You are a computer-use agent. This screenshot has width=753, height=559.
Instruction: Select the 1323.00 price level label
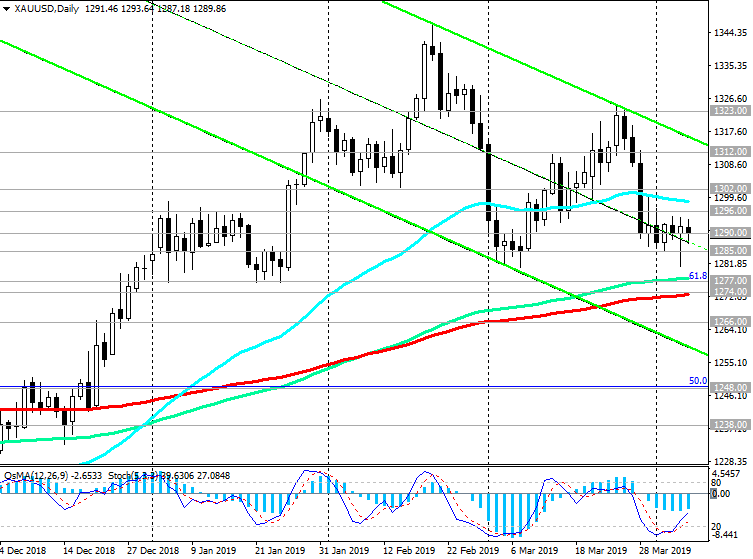[x=730, y=111]
